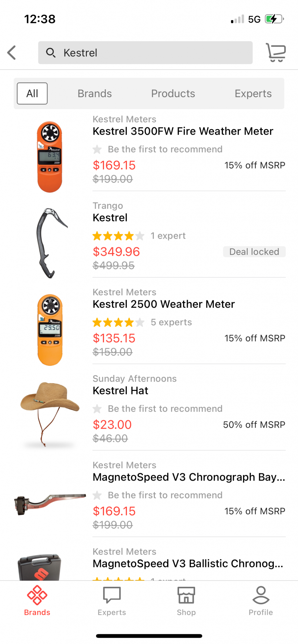
Task: Tap the search magnifier icon
Action: click(51, 53)
